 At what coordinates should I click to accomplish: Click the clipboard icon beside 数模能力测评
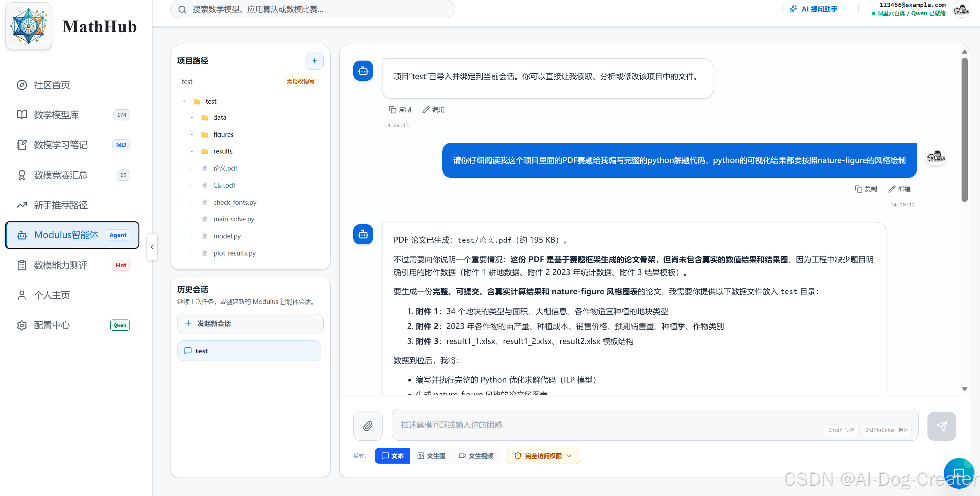click(x=22, y=265)
